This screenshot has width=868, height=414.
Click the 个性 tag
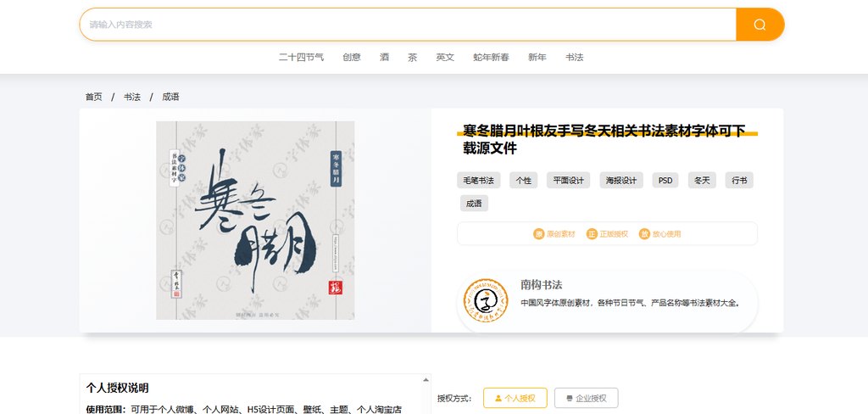coord(524,180)
